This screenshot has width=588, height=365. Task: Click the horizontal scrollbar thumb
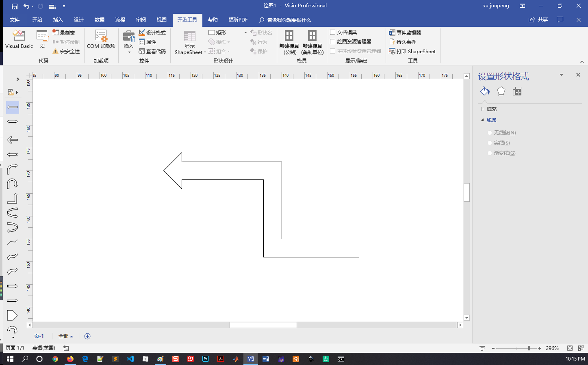click(263, 325)
